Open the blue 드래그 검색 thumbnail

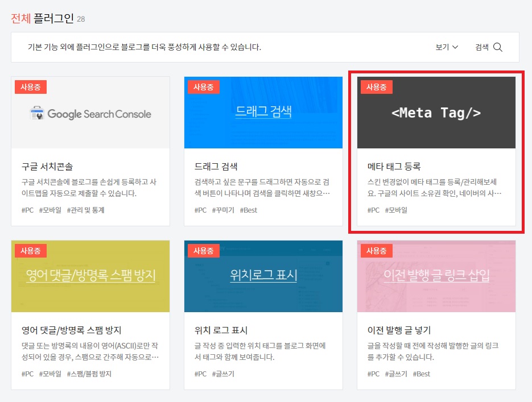pos(263,113)
